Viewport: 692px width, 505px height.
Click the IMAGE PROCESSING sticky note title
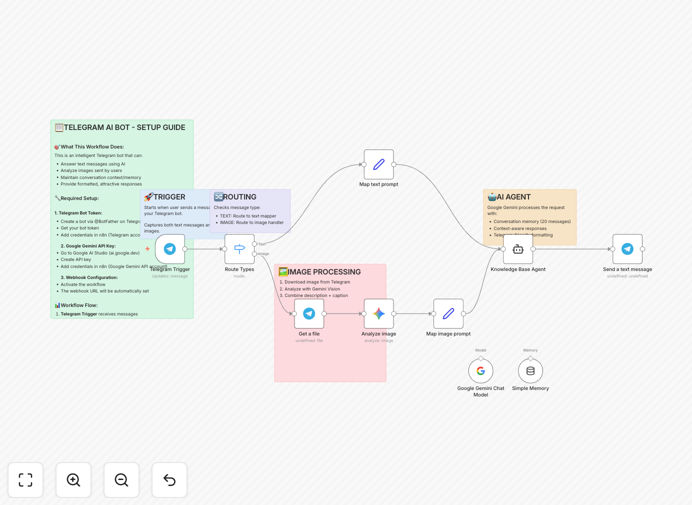[x=320, y=272]
